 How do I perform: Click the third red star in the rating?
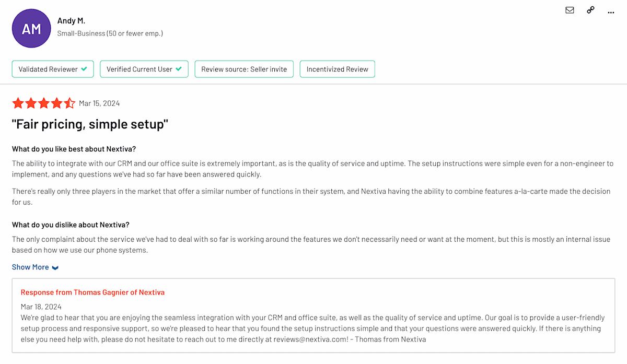44,103
